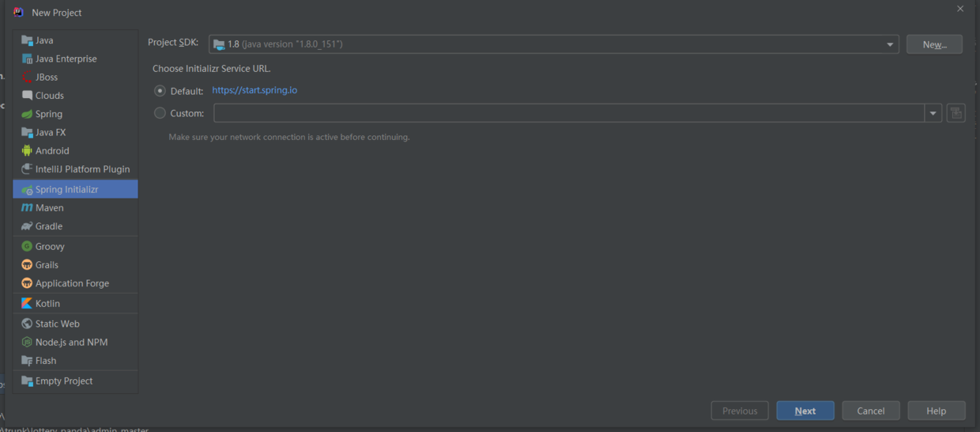Open the https://start.spring.io link

pos(254,90)
